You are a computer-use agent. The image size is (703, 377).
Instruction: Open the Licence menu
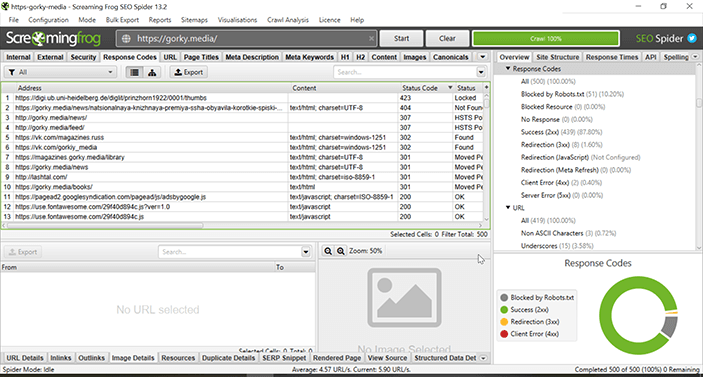coord(330,20)
